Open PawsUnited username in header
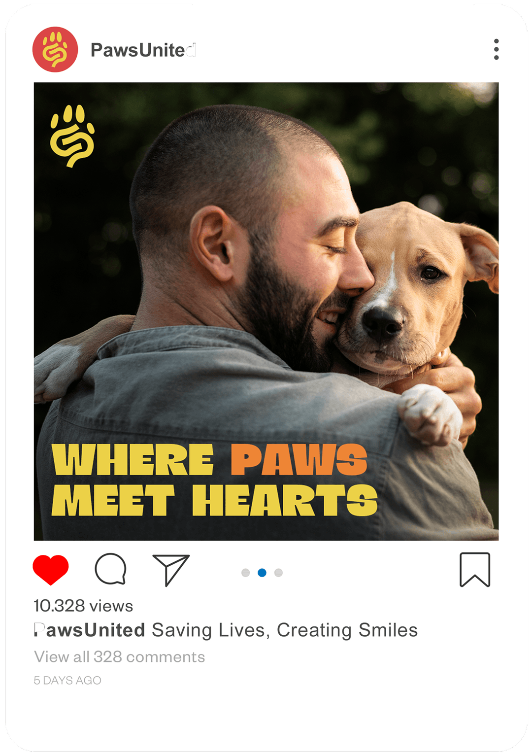The width and height of the screenshot is (532, 756). [143, 50]
